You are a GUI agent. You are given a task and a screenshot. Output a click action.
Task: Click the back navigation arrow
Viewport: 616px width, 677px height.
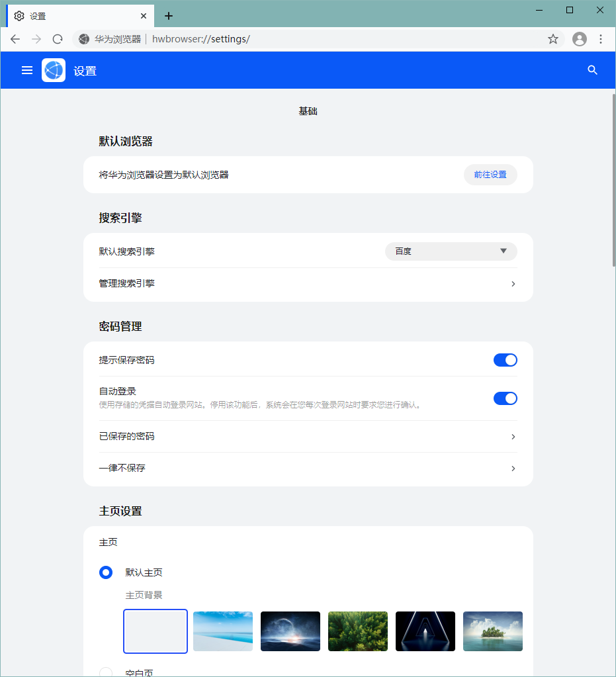15,39
